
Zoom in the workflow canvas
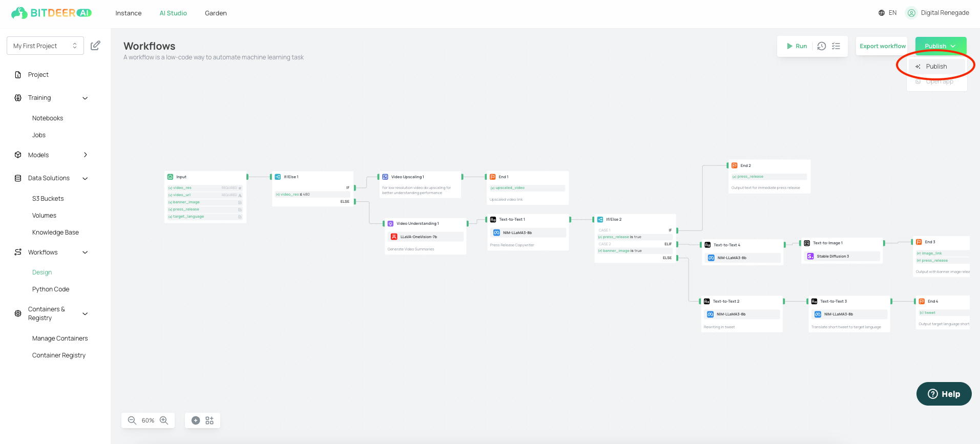coord(164,420)
